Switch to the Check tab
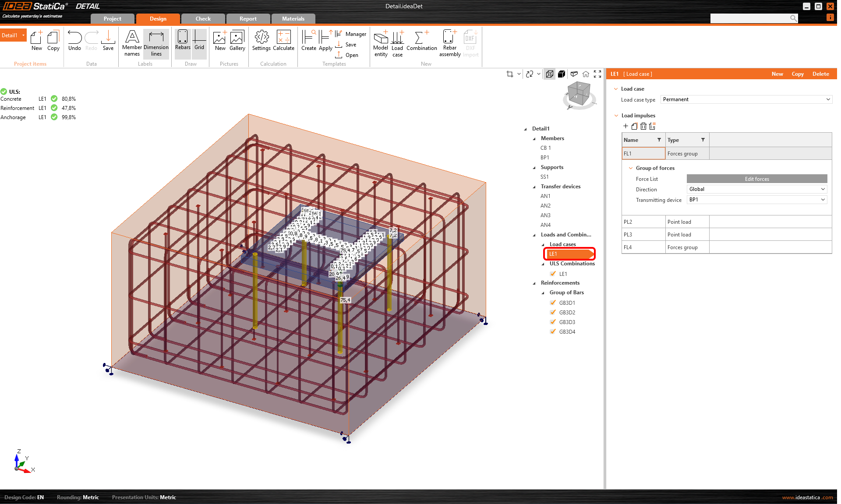This screenshot has width=841, height=504. pos(203,19)
